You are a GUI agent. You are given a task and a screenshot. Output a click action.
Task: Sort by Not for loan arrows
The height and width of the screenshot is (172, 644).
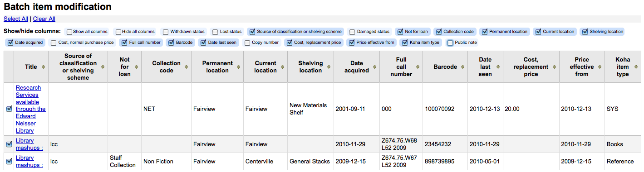tap(137, 67)
